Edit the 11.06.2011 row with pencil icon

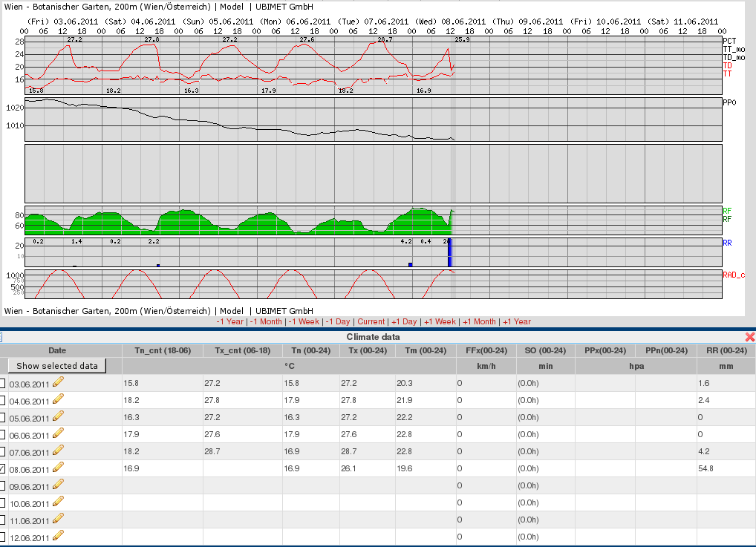coord(58,519)
